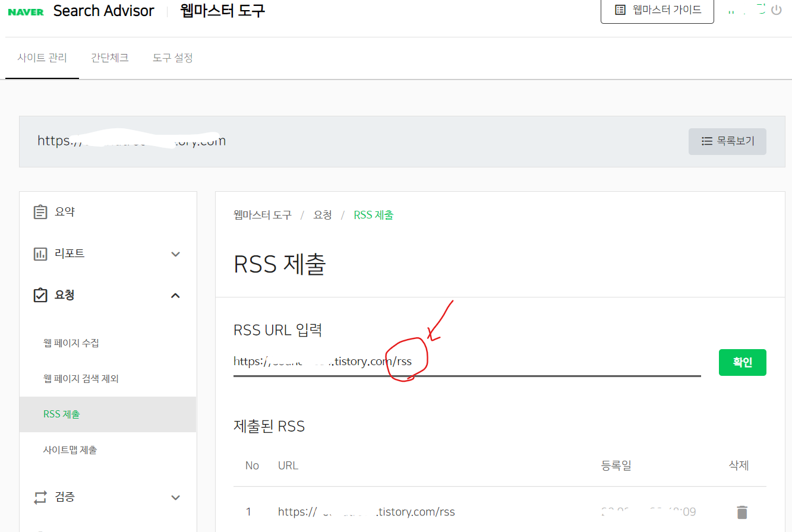Viewport: 792px width, 532px height.
Task: Select RSS 제출 in the sidebar
Action: pyautogui.click(x=108, y=414)
